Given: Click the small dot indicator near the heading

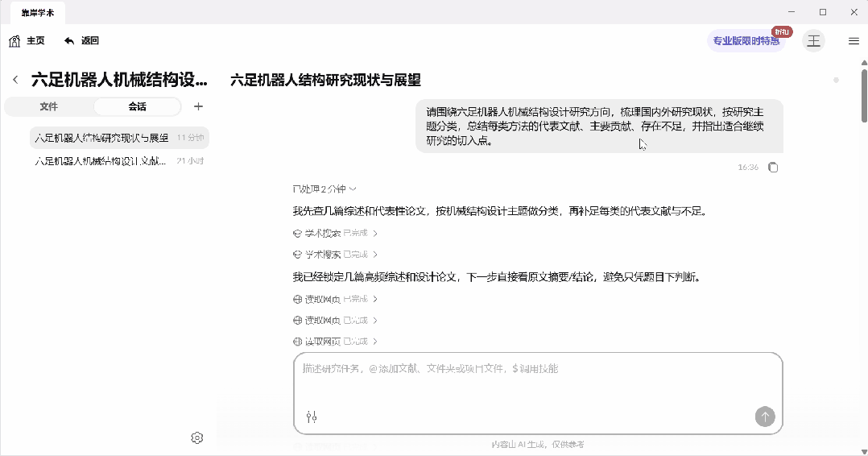Looking at the screenshot, I should pos(836,81).
